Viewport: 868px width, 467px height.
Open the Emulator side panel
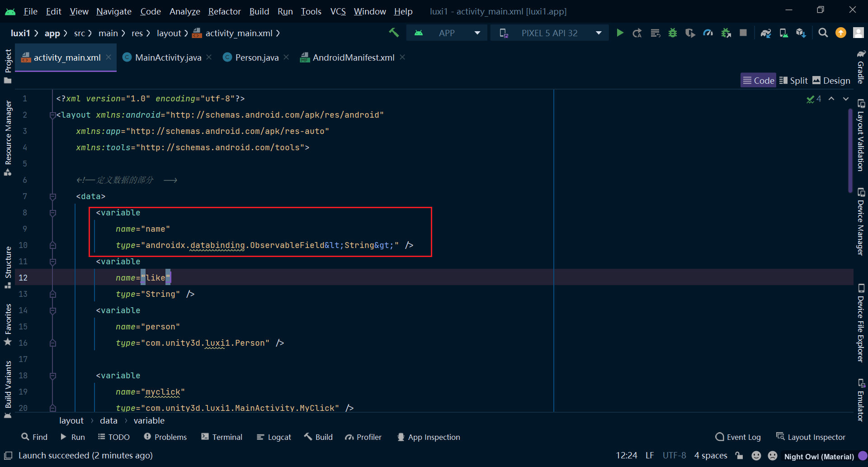(861, 400)
